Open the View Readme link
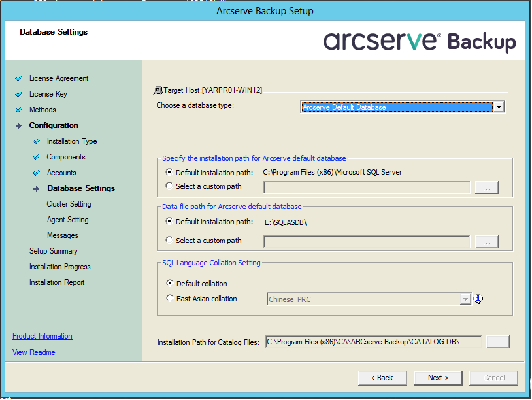Screen dimensions: 532x400 (x=34, y=352)
